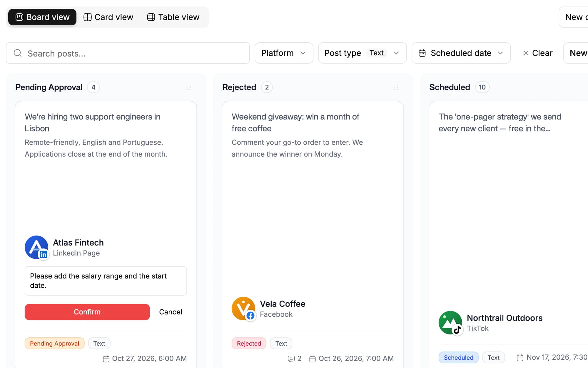The image size is (588, 368).
Task: Click the Text tag on Northtrail Outdoors card
Action: click(494, 357)
